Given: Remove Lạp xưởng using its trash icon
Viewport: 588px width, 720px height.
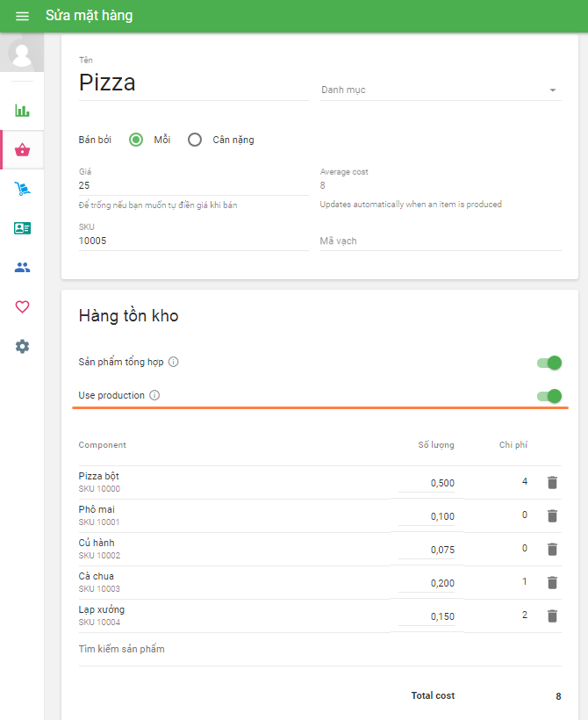Looking at the screenshot, I should (x=552, y=616).
